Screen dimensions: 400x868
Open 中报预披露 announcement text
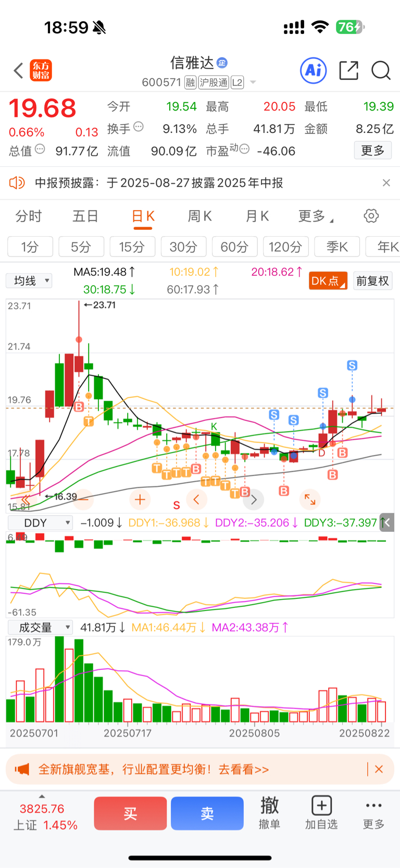159,182
